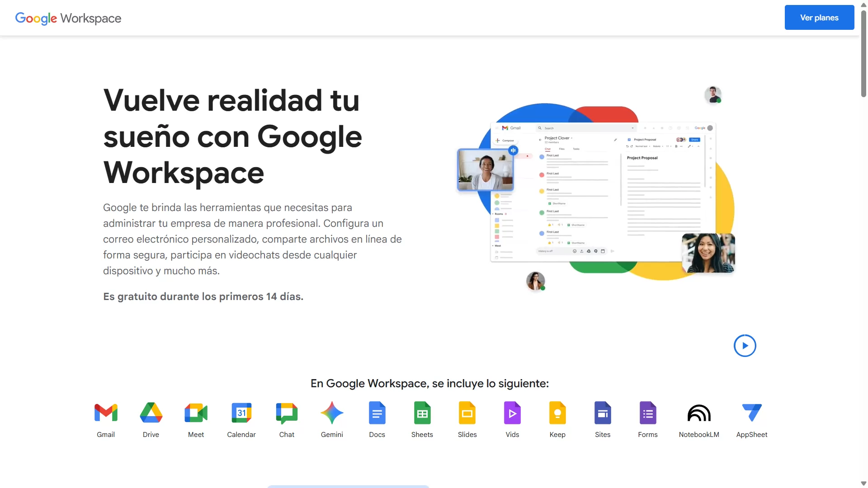Select the Slides icon

click(467, 413)
